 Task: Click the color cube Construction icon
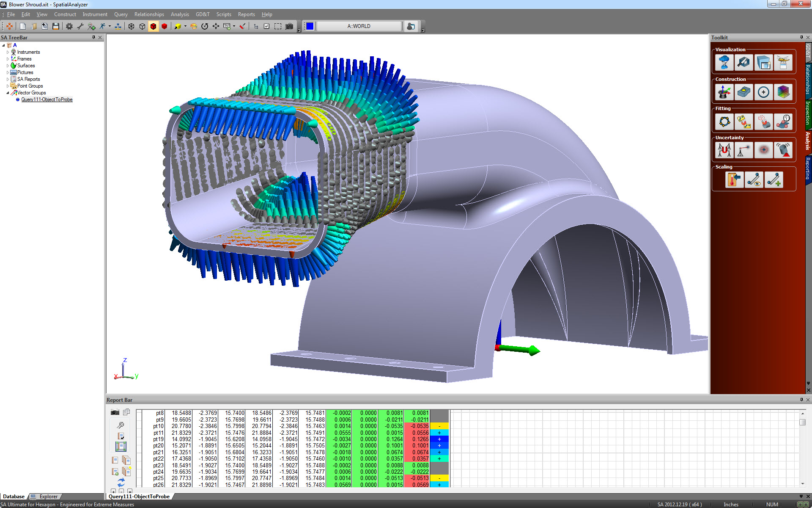783,92
